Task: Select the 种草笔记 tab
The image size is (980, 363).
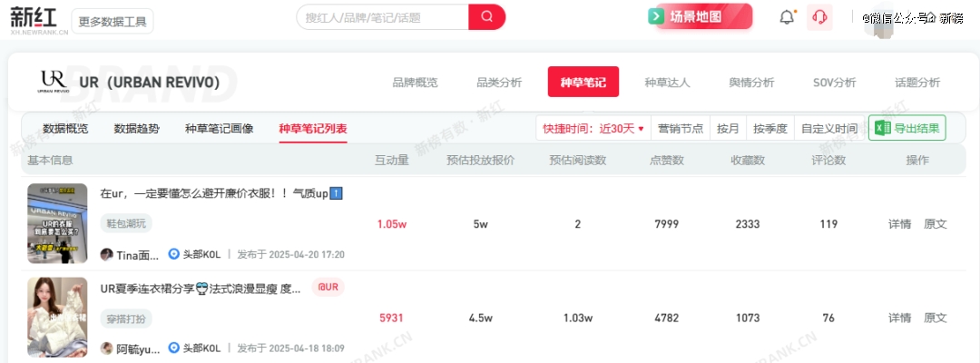Action: [583, 82]
